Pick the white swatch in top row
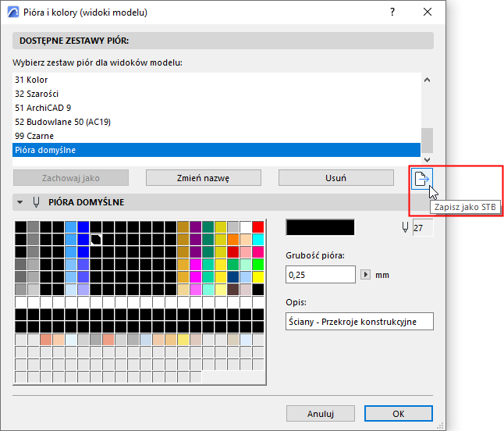This screenshot has height=431, width=504. [245, 226]
